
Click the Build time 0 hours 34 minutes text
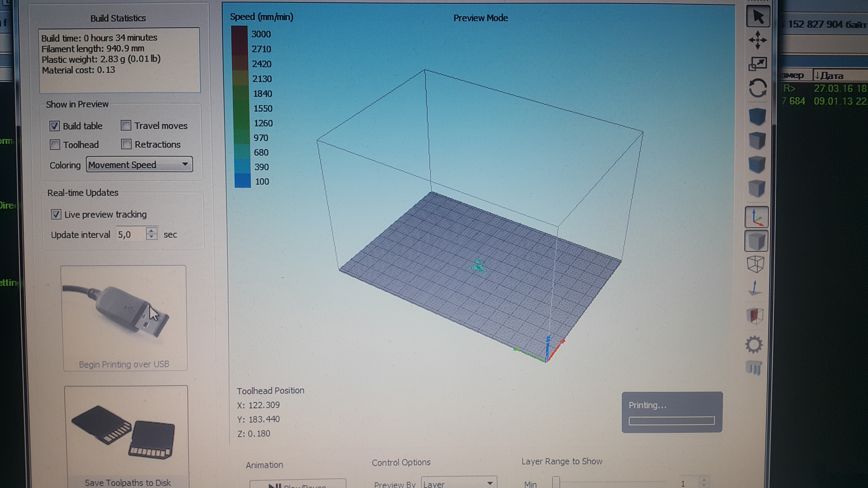[99, 38]
